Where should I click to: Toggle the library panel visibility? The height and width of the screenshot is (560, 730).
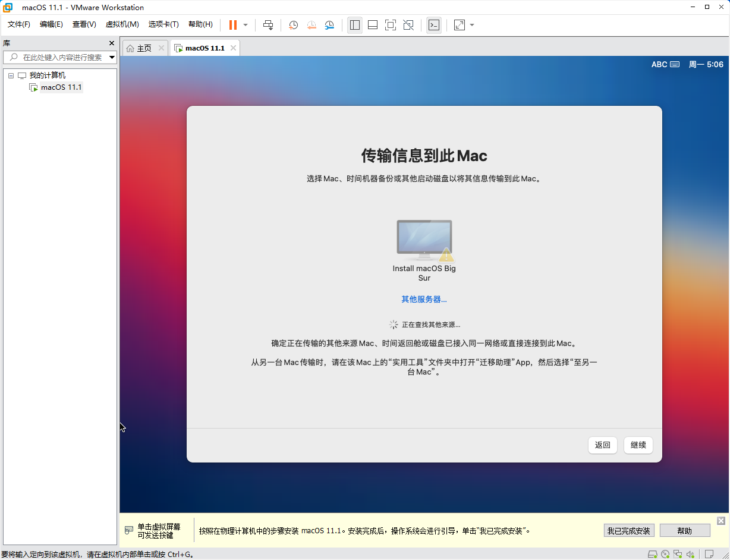[x=355, y=24]
